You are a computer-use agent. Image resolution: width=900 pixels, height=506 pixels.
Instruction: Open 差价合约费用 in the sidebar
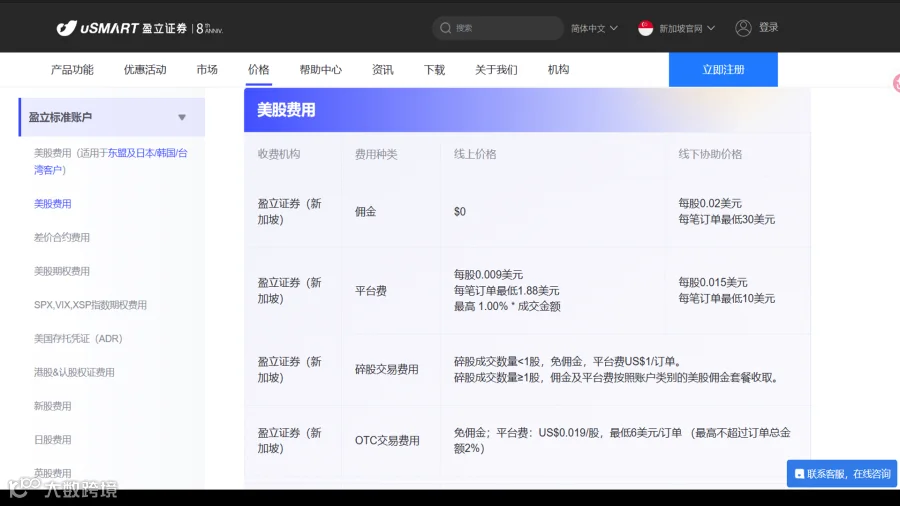click(x=61, y=238)
